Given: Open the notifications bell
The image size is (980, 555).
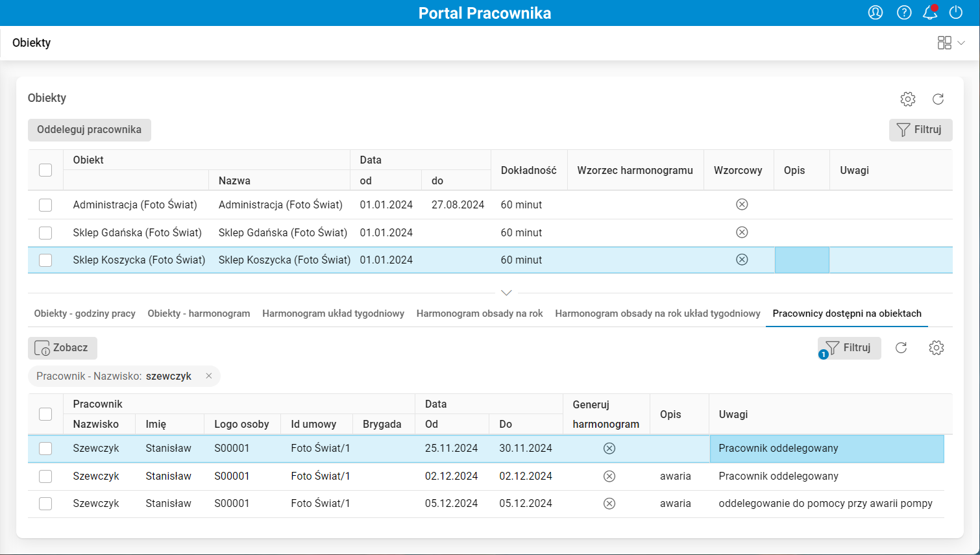Looking at the screenshot, I should click(930, 12).
